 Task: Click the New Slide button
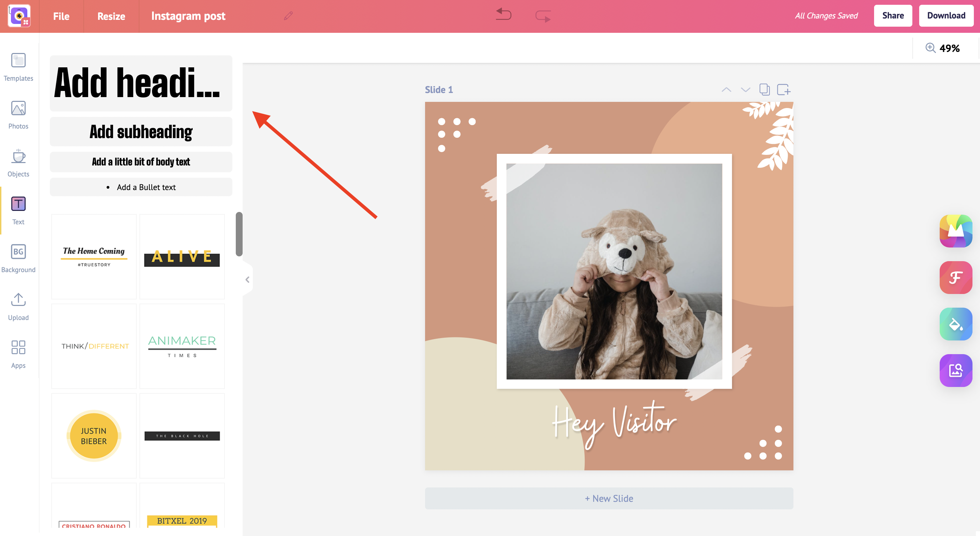click(x=608, y=498)
